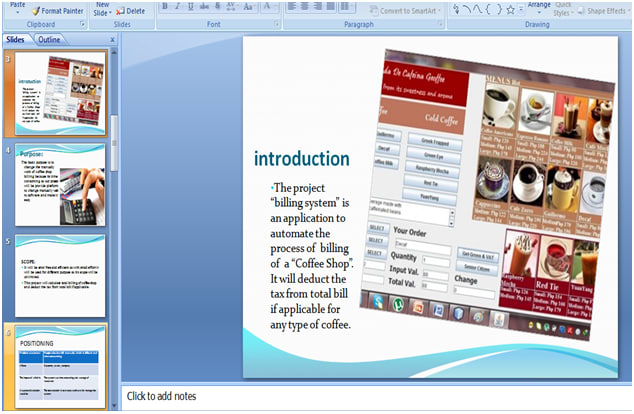The width and height of the screenshot is (634, 414).
Task: Align text right
Action: [x=317, y=6]
